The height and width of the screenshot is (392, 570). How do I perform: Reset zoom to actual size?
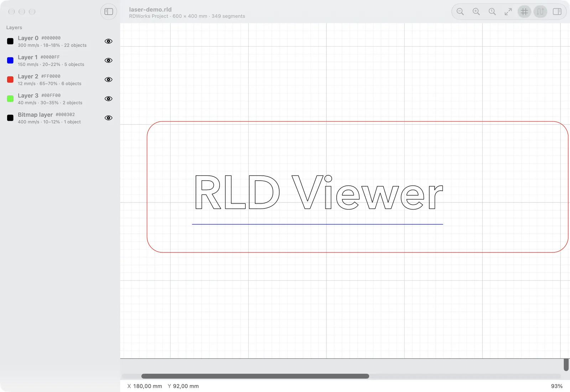[x=492, y=12]
